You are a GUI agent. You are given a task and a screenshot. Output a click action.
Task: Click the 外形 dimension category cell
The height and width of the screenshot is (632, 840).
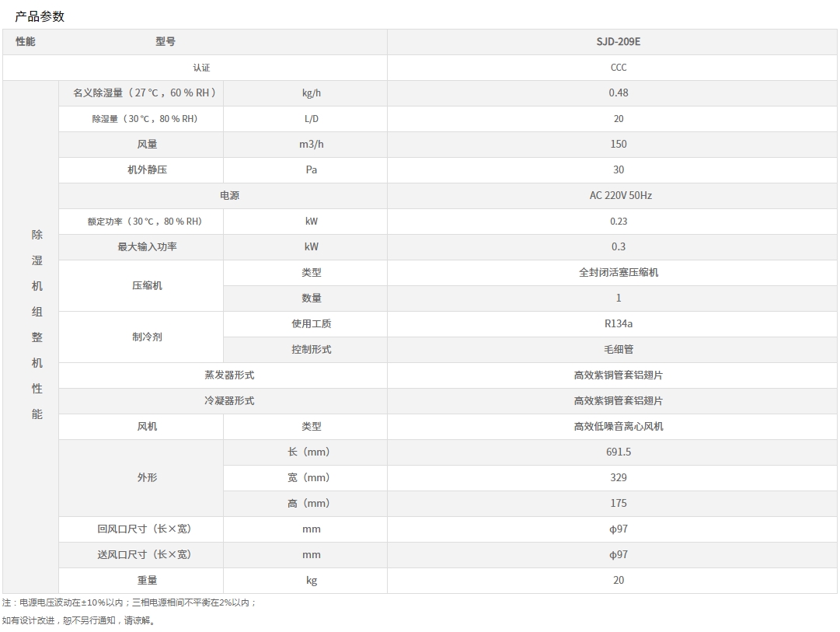(147, 477)
